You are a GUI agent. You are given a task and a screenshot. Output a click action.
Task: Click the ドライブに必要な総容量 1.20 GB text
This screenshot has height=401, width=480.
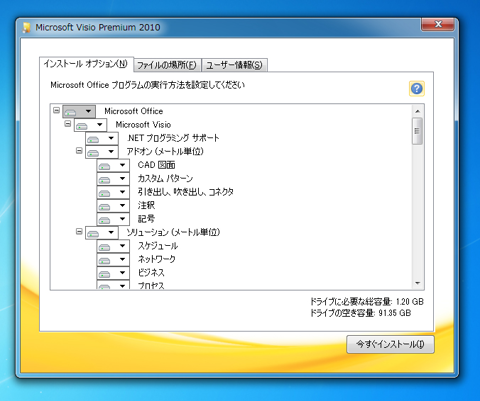367,302
